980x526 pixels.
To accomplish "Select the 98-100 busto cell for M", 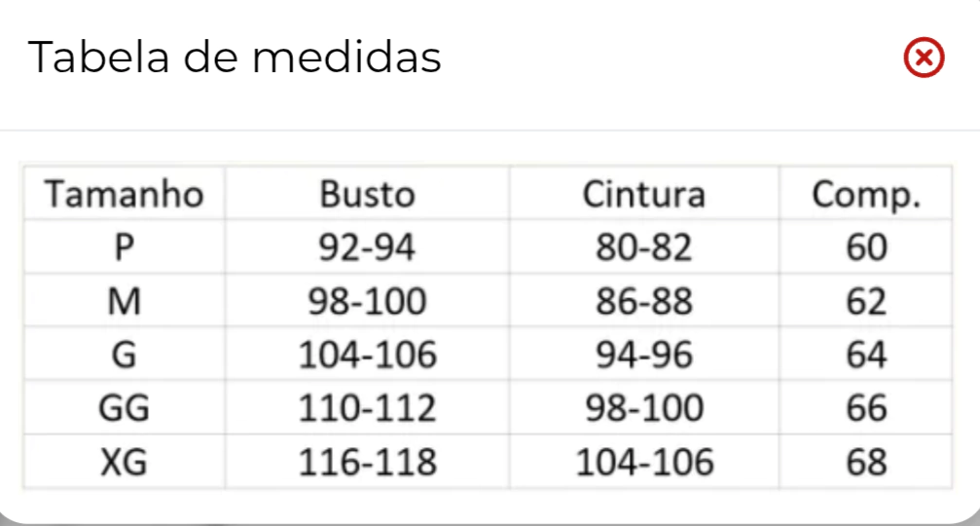I will point(367,301).
